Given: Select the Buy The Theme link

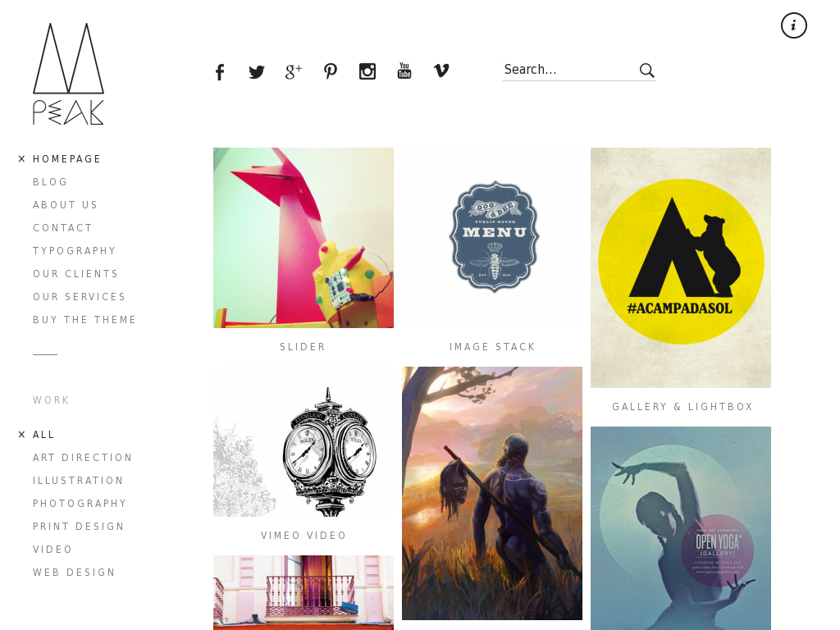Looking at the screenshot, I should tap(84, 320).
